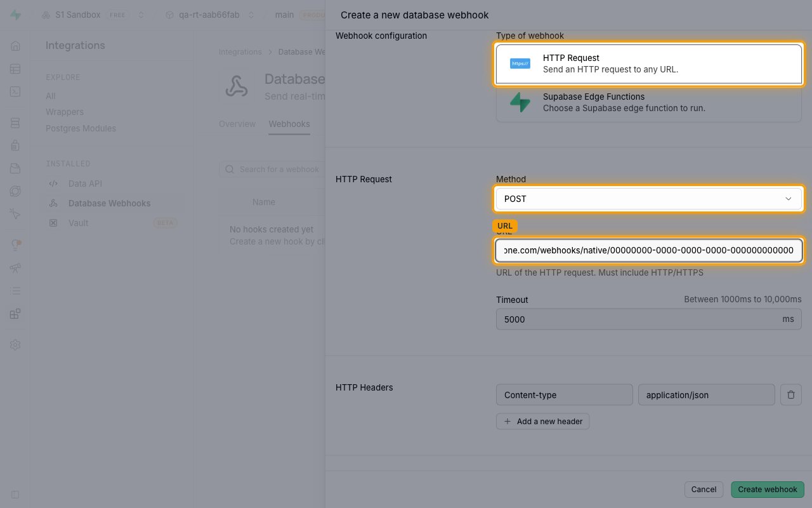This screenshot has width=812, height=508.
Task: Open Database Webhooks in Installed list
Action: pos(110,203)
